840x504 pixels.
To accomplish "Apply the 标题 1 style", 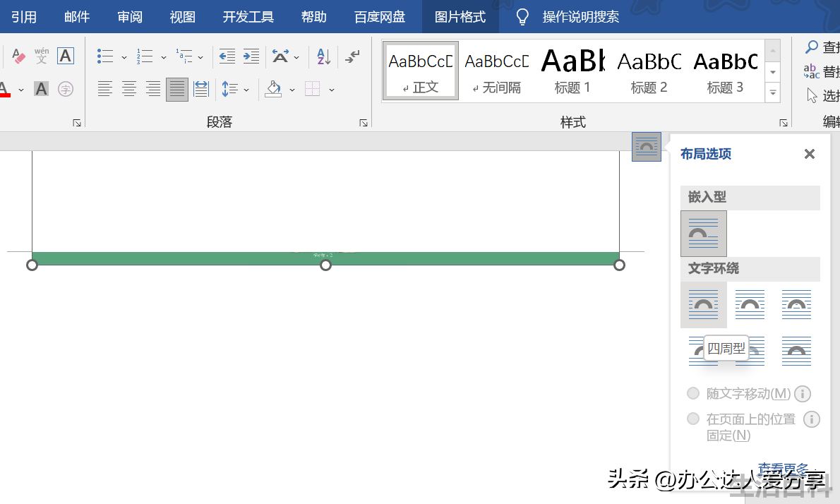I will pos(572,70).
